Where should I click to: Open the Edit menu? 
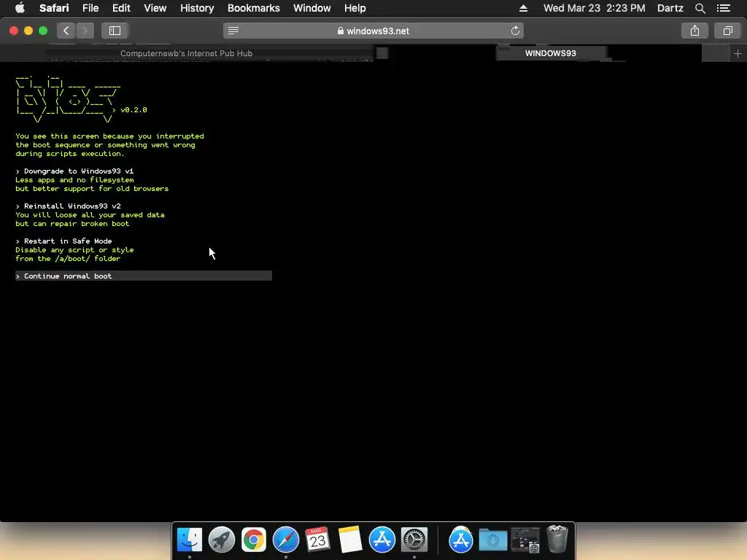click(x=121, y=8)
